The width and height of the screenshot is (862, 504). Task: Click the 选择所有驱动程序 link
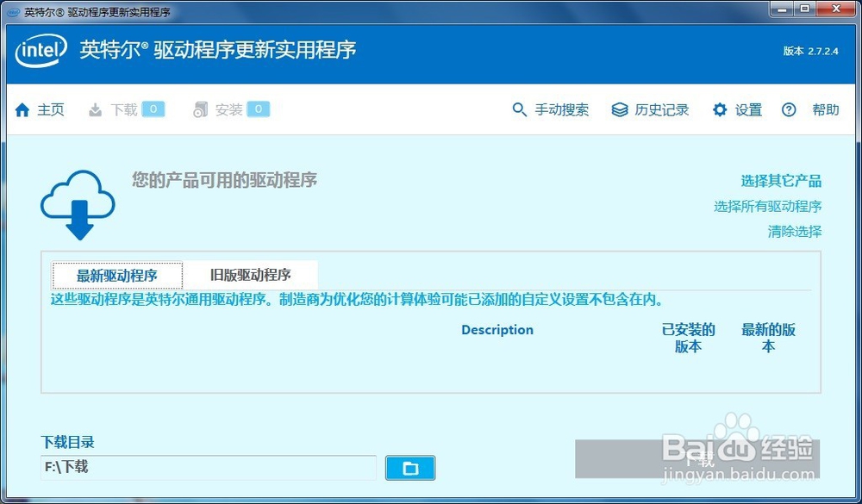[768, 206]
